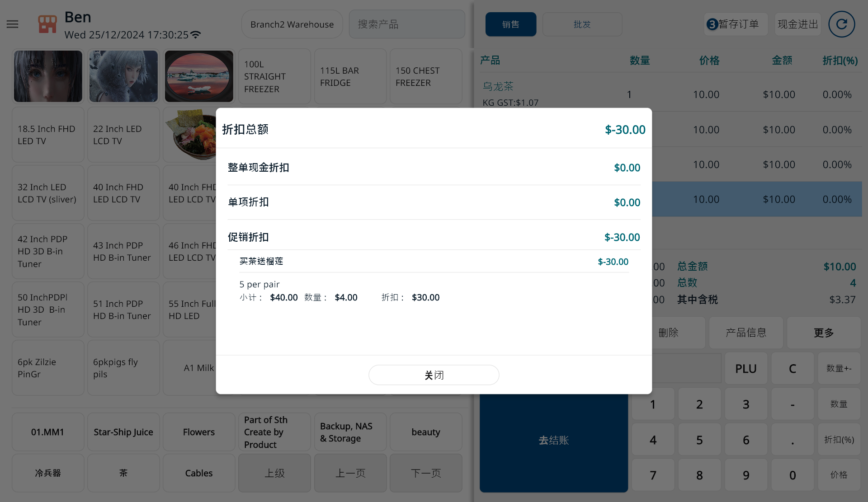This screenshot has width=868, height=502.
Task: Add 42 Inch PDP HD 3D B-in Tuner
Action: pos(48,251)
